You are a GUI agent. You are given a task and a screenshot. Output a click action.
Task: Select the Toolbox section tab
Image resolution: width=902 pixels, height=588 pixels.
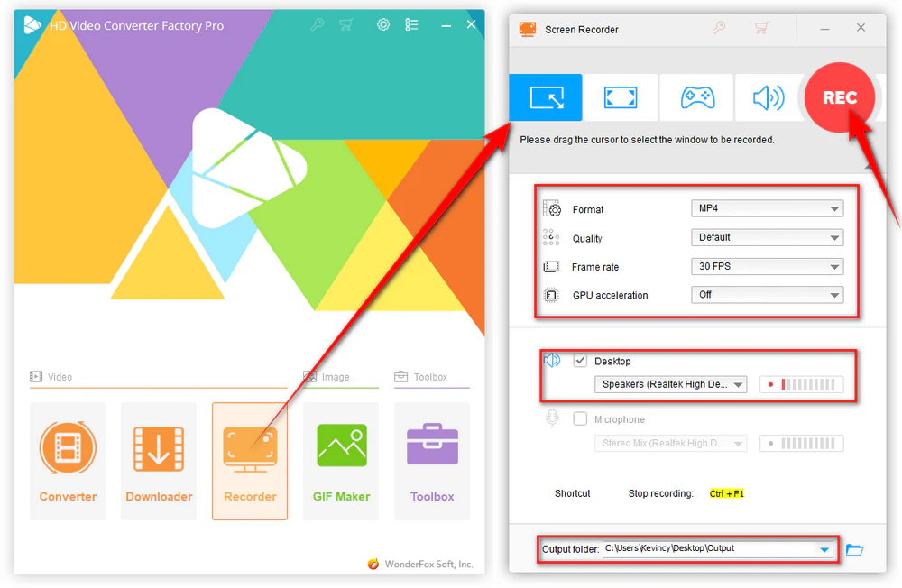[x=421, y=377]
